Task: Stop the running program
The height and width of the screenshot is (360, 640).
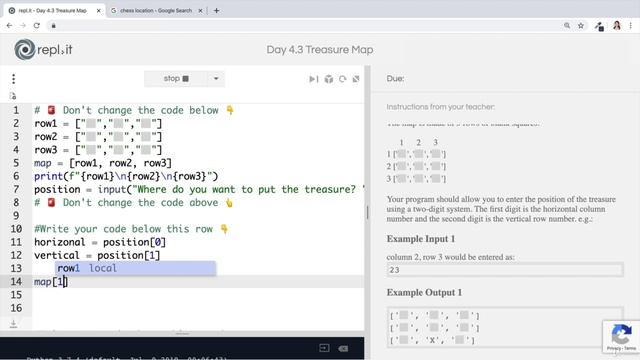Action: coord(176,78)
